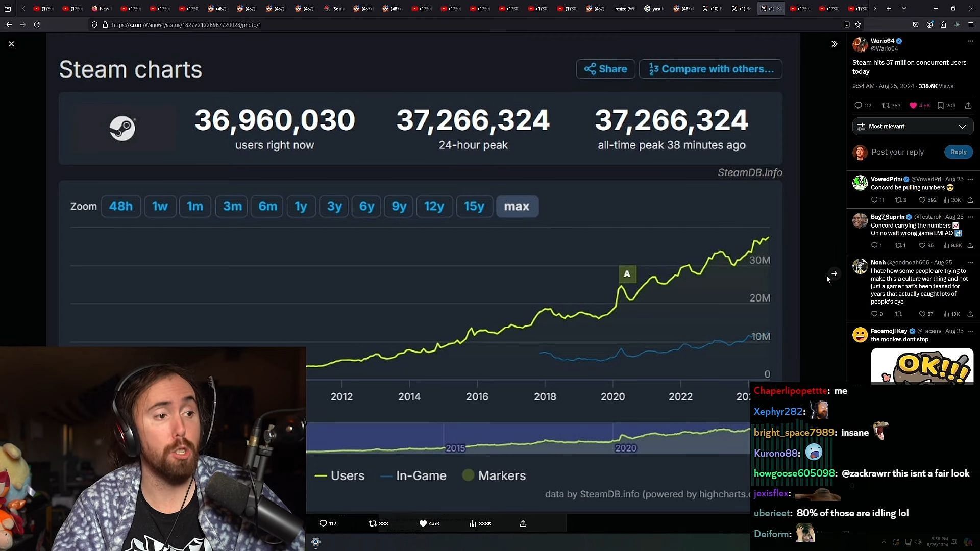Open a new browser tab with plus
980x551 pixels.
point(889,9)
